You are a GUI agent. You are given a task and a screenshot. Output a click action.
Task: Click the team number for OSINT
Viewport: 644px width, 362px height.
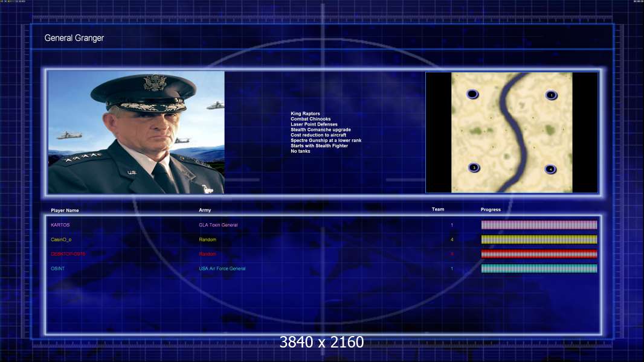pos(452,268)
